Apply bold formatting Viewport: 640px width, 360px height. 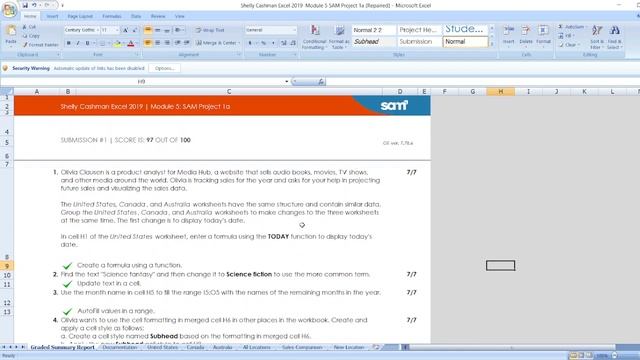click(x=69, y=43)
